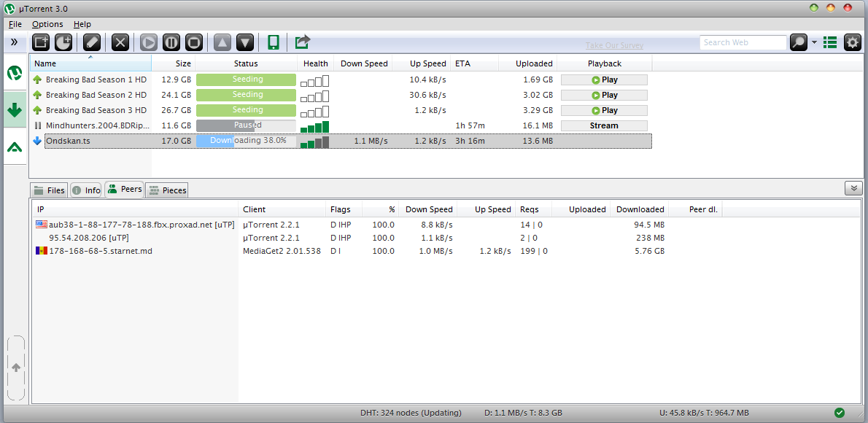868x423 pixels.
Task: Collapse the detail pane with the double-arrow button
Action: tap(853, 188)
